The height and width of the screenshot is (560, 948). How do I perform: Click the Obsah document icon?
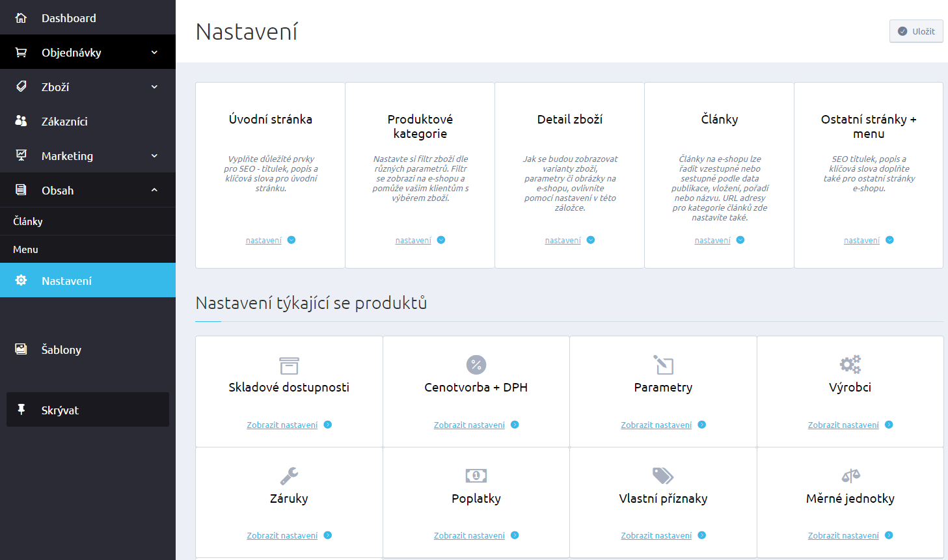21,190
